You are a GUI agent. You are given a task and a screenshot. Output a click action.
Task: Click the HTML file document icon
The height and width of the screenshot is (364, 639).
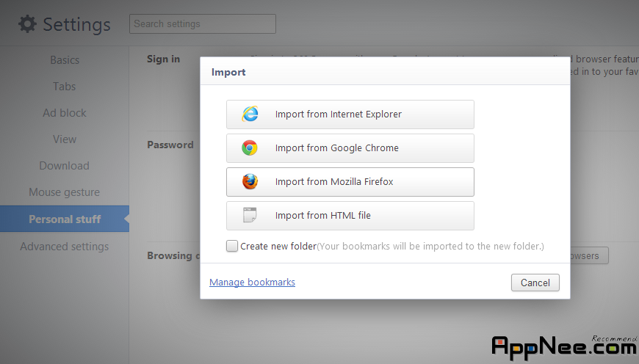pos(250,215)
